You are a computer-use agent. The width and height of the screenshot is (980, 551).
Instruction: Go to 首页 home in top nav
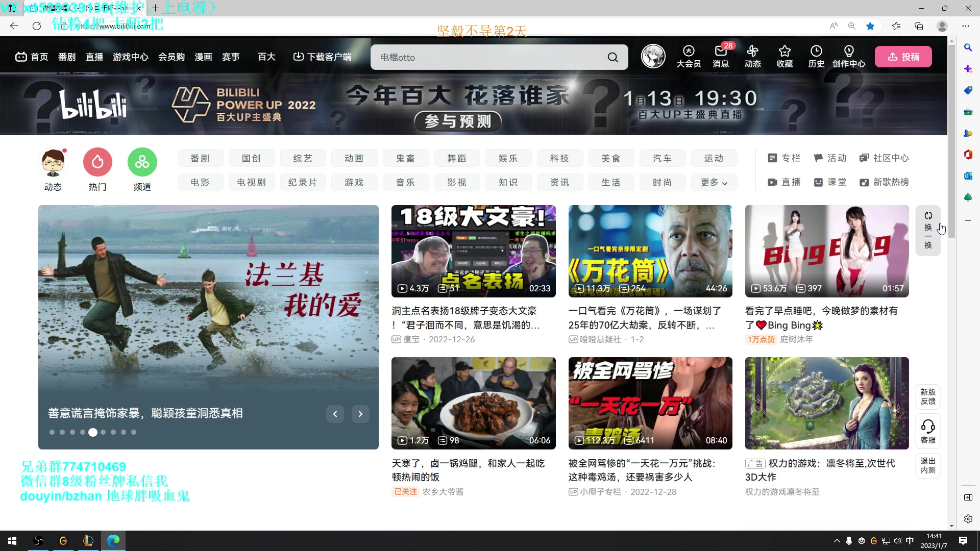(x=32, y=57)
